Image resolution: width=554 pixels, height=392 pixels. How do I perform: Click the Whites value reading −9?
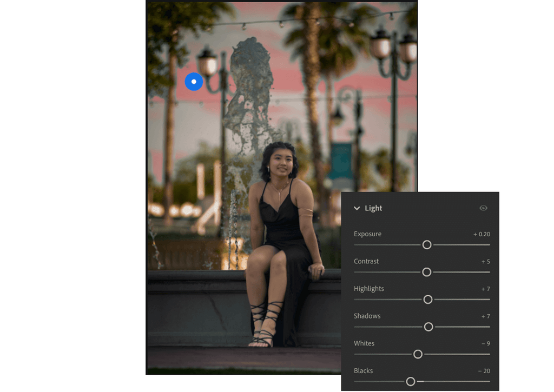485,343
